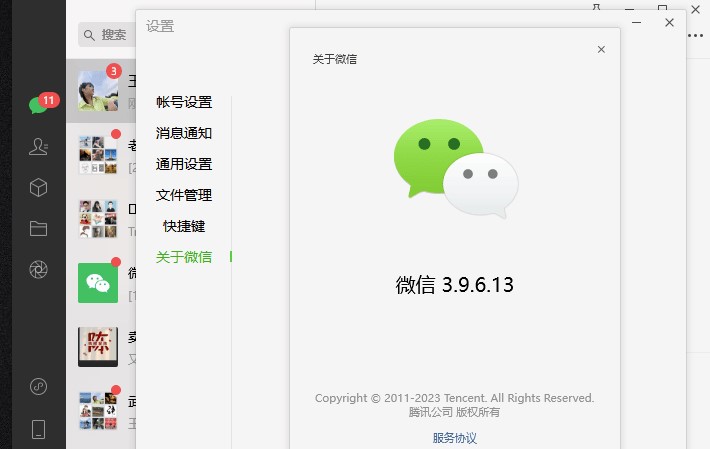Open the Moments shutter icon
Screen dimensions: 710x449
(38, 270)
